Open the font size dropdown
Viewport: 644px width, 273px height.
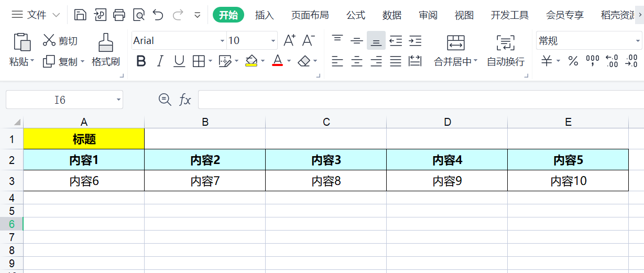click(x=274, y=40)
